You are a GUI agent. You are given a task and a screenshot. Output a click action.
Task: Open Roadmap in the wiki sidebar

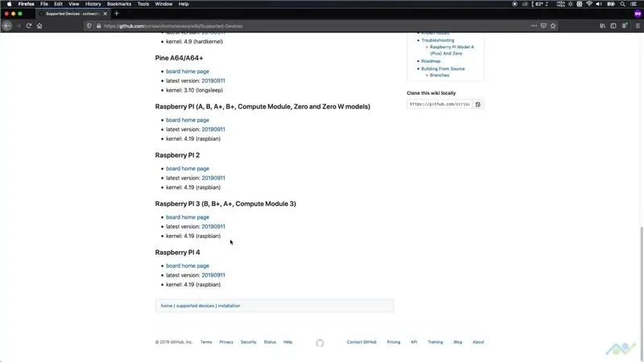(x=431, y=61)
